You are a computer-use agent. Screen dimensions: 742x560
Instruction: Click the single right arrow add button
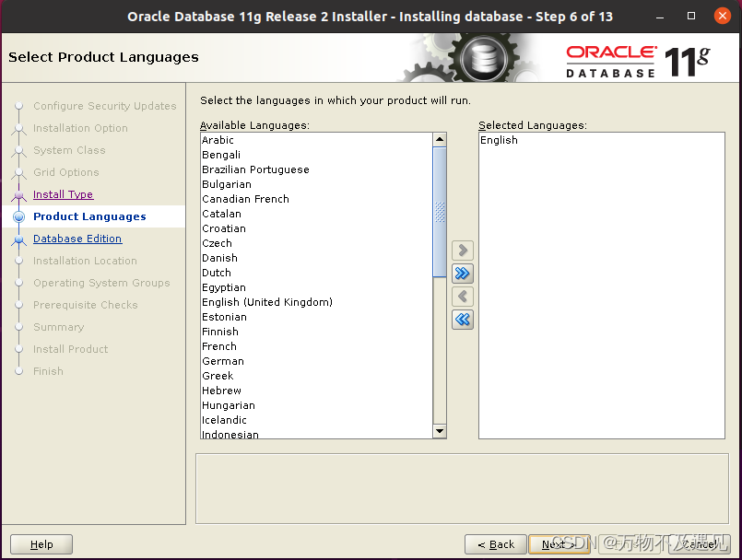[463, 251]
